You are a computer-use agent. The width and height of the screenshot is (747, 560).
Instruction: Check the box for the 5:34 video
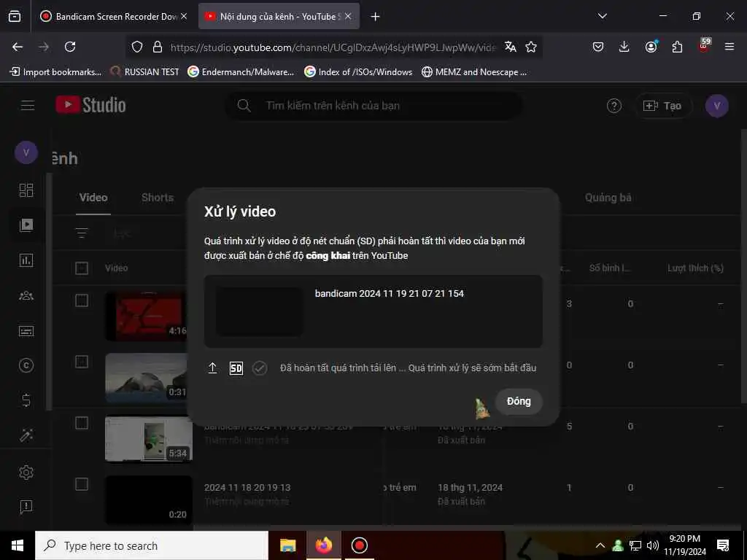(82, 424)
